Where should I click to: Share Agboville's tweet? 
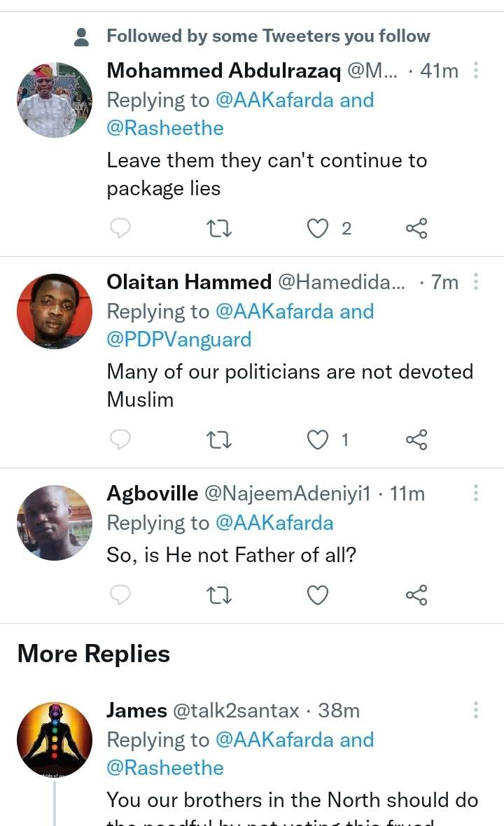pyautogui.click(x=416, y=595)
